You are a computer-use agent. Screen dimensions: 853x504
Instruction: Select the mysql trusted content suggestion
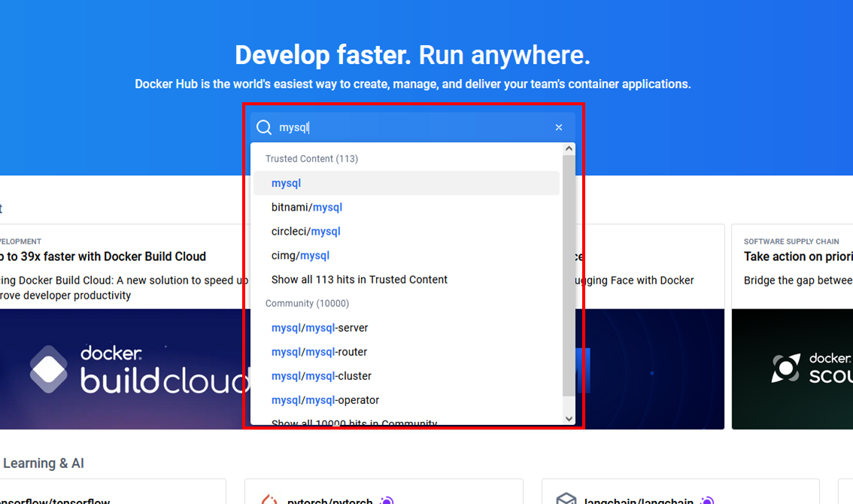tap(406, 184)
